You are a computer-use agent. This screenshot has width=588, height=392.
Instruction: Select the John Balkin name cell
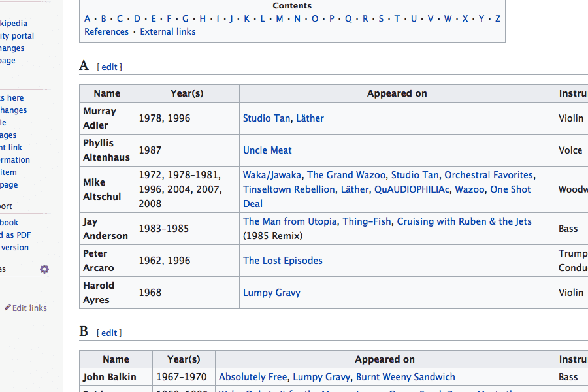click(x=116, y=377)
